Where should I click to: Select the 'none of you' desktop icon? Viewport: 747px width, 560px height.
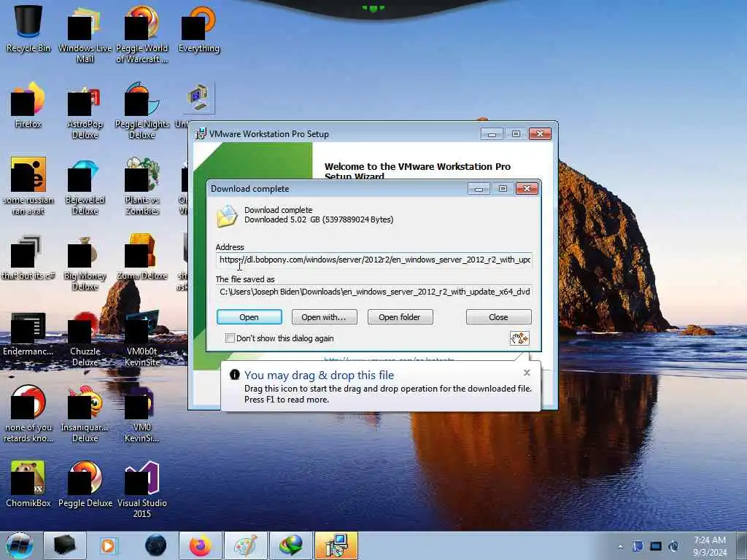[x=28, y=414]
